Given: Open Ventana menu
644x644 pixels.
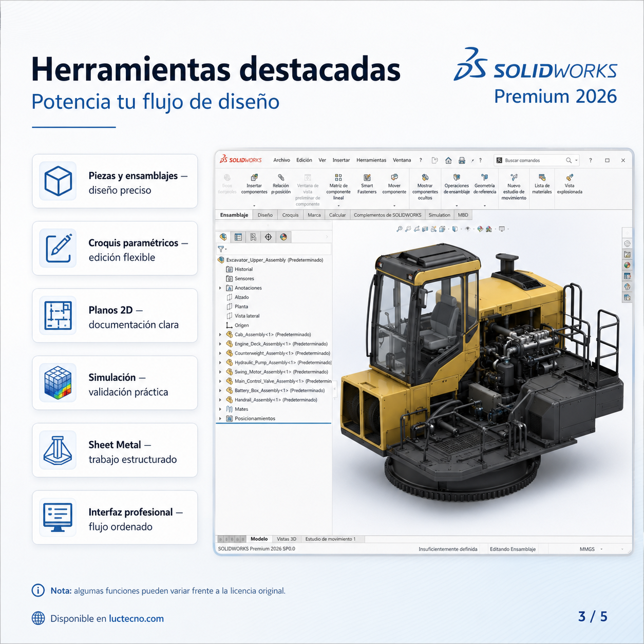Looking at the screenshot, I should point(402,160).
